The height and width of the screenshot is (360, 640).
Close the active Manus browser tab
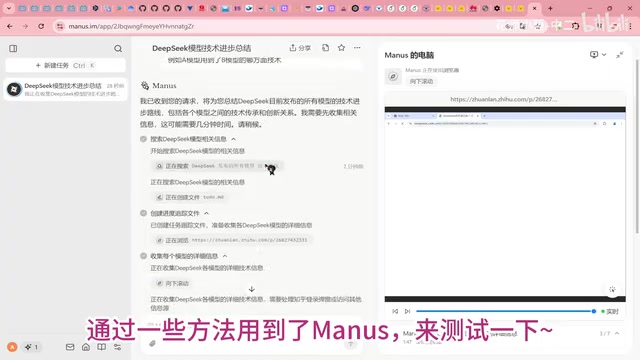(535, 8)
